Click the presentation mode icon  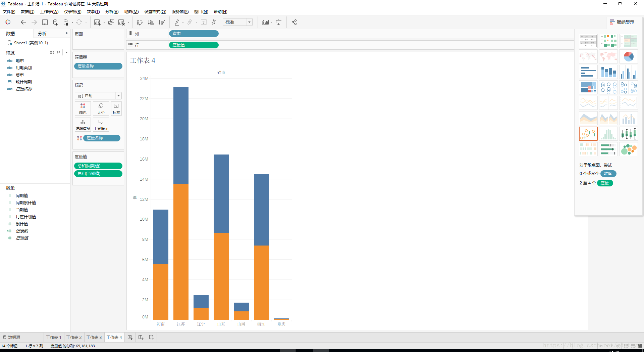tap(278, 22)
